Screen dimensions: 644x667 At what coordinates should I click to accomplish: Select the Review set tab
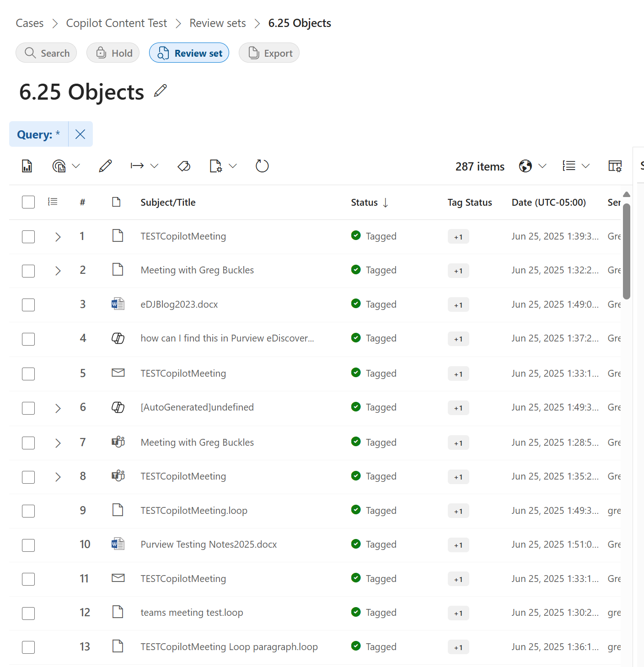(189, 53)
